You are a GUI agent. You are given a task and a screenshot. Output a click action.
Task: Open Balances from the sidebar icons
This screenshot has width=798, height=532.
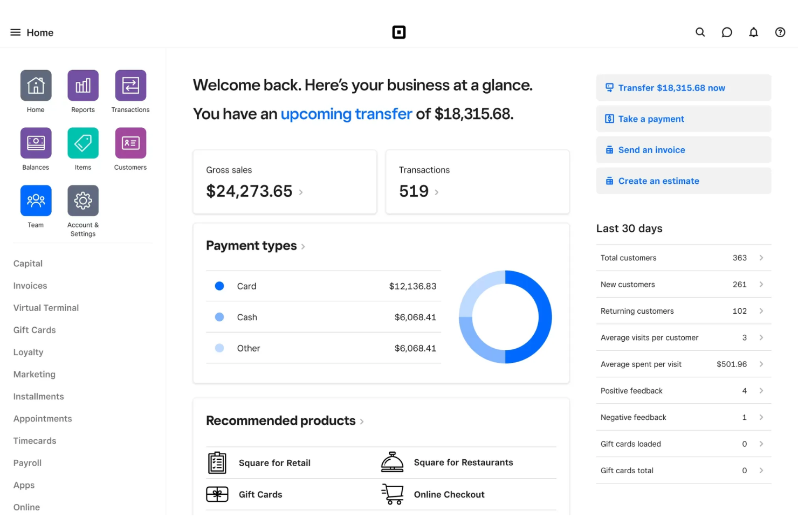click(36, 143)
